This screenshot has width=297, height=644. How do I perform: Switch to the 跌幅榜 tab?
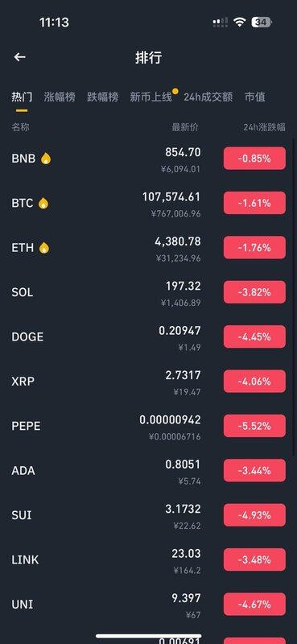[103, 97]
